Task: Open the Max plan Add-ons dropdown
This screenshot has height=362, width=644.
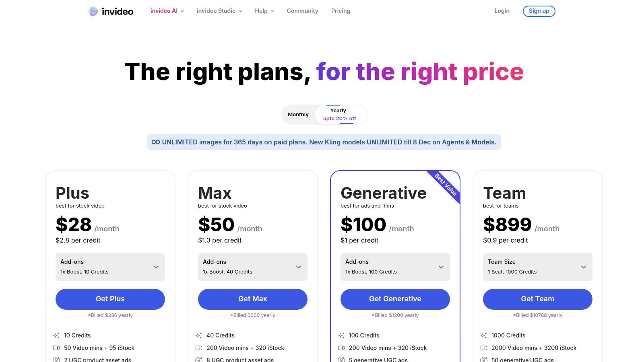Action: click(x=253, y=267)
